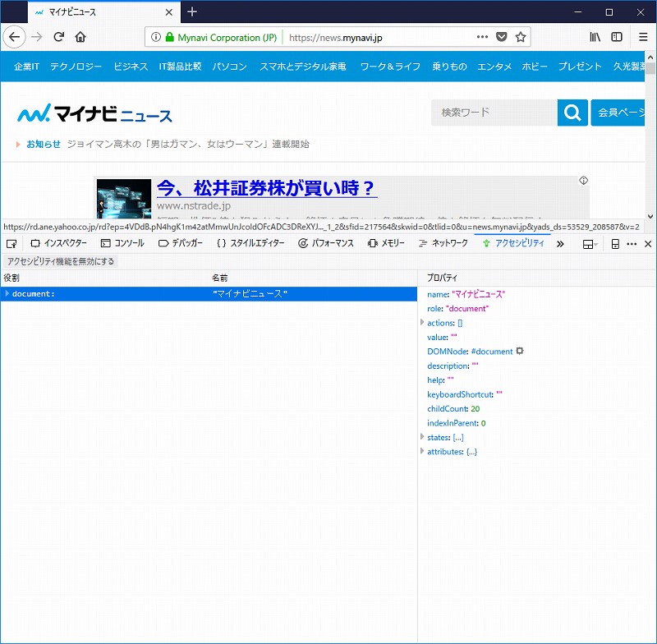Open the Library bookshelf icon
Screen dimensions: 657x644
(x=595, y=37)
